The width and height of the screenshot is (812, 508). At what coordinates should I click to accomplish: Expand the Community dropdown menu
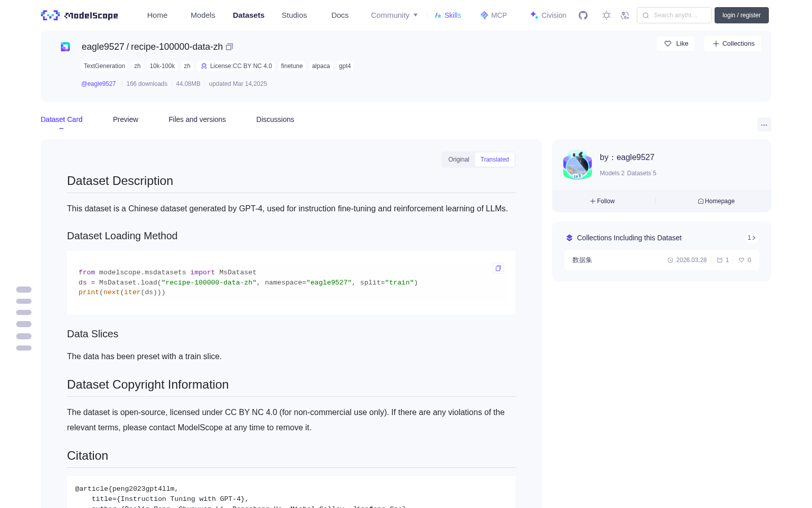pyautogui.click(x=394, y=15)
